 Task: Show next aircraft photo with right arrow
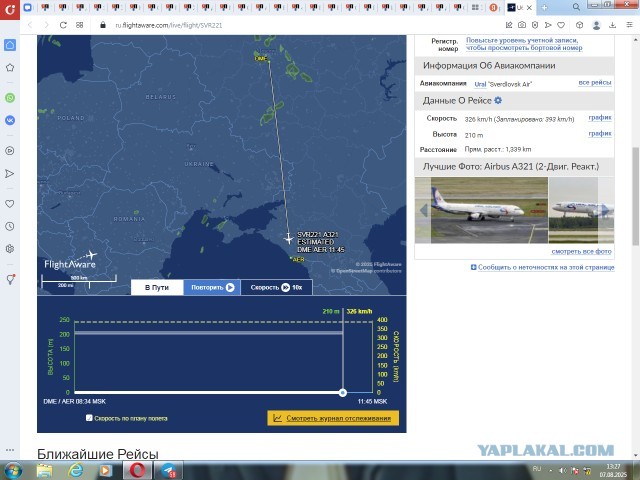point(606,210)
